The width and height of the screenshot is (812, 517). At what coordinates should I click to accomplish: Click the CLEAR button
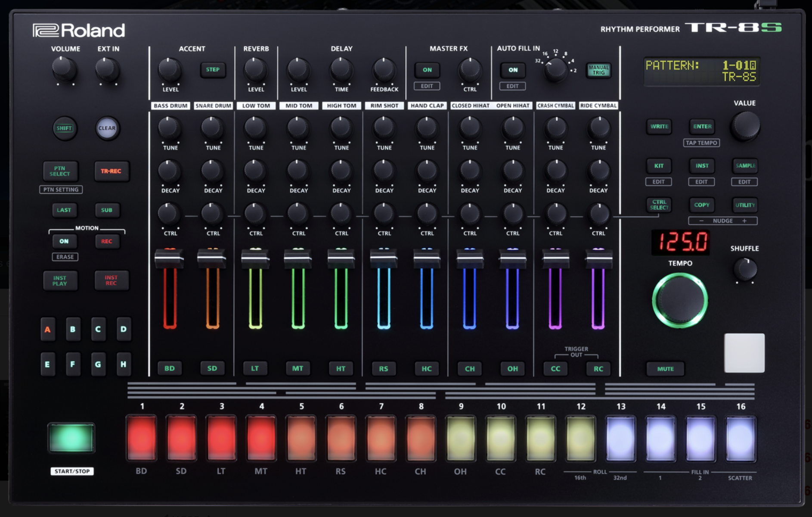[x=107, y=128]
